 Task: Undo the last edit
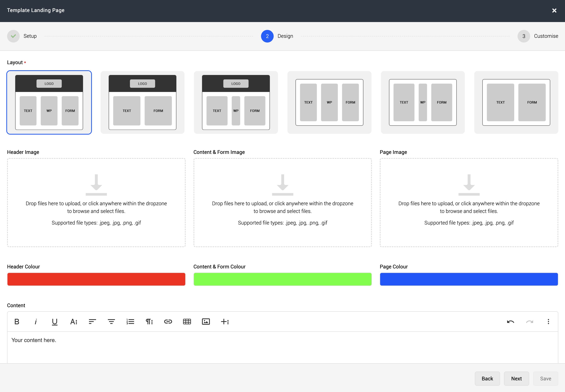pyautogui.click(x=510, y=322)
